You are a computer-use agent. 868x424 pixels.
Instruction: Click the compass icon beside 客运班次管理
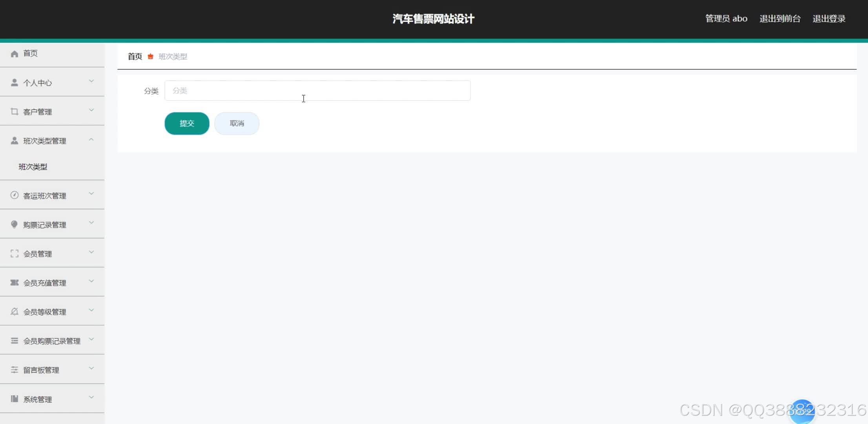[15, 195]
